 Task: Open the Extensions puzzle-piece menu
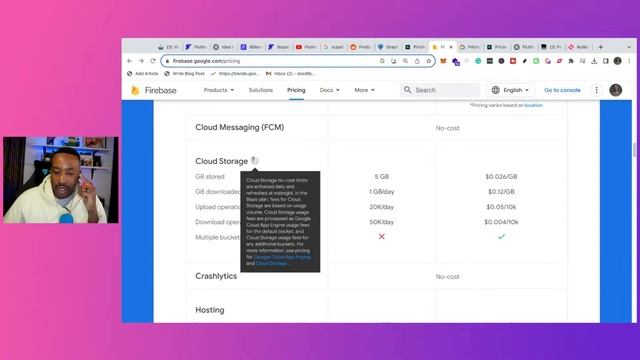point(571,61)
